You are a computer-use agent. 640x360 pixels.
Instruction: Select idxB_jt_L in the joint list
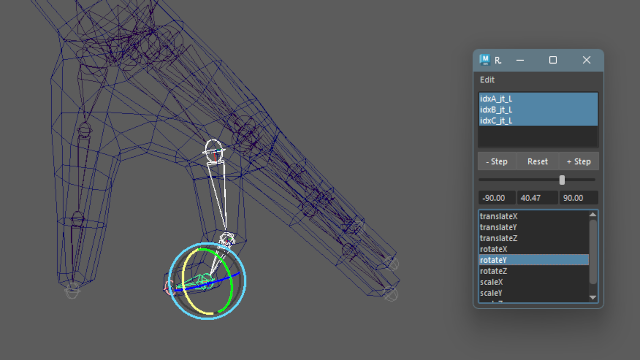click(x=538, y=110)
